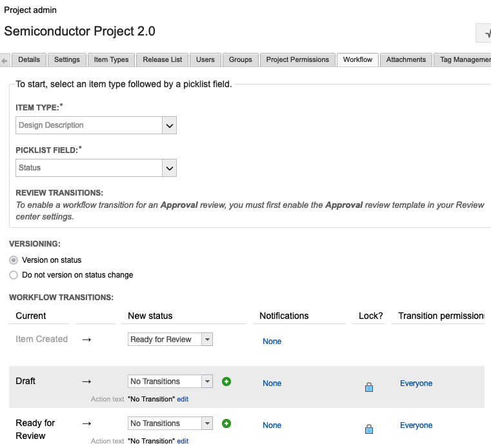
Task: Click Everyone permission link for Draft
Action: [416, 383]
